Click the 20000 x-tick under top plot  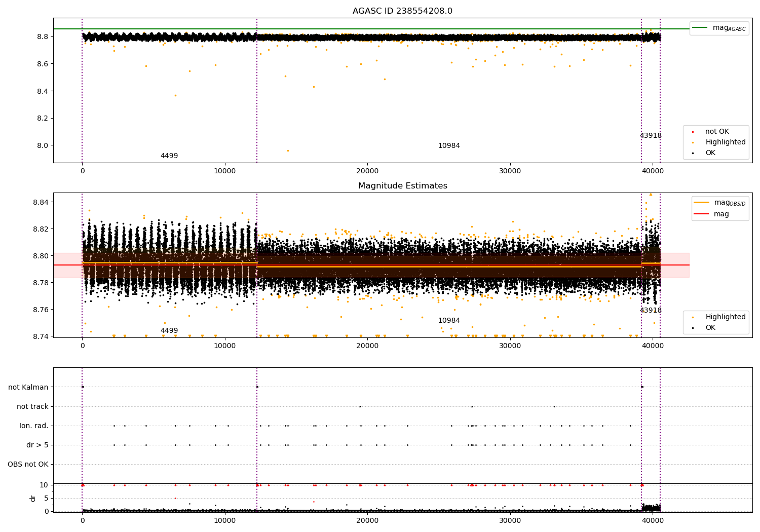(367, 171)
